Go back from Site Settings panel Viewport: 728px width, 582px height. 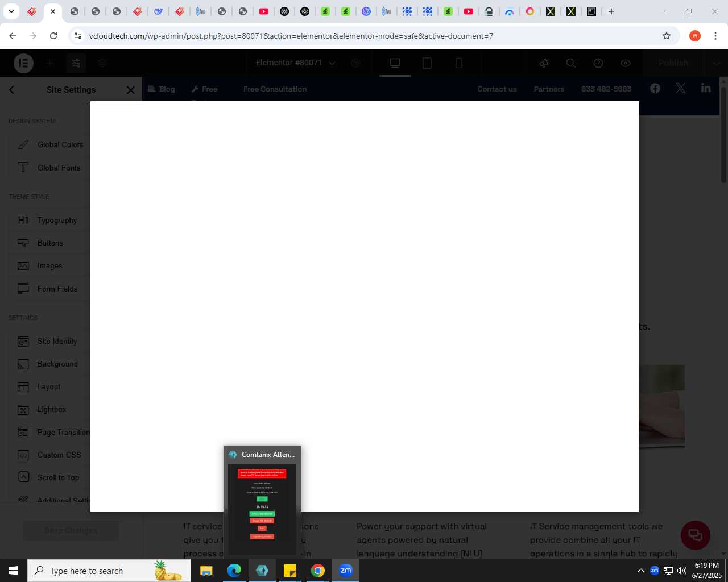pyautogui.click(x=11, y=90)
